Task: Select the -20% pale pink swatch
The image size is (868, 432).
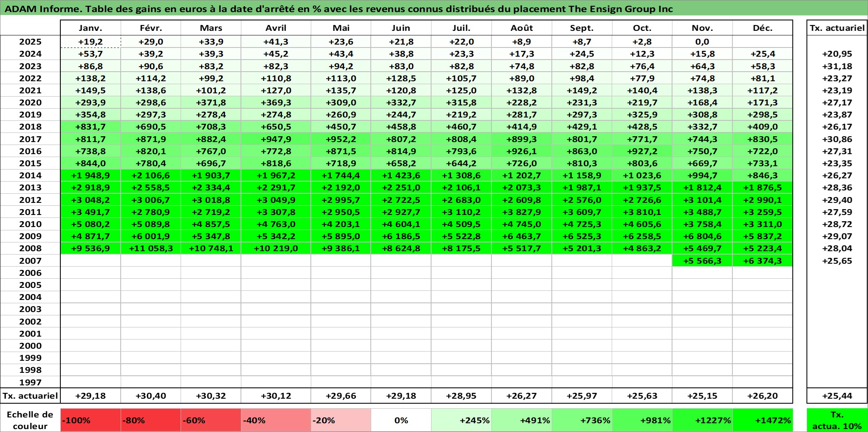Action: 341,420
